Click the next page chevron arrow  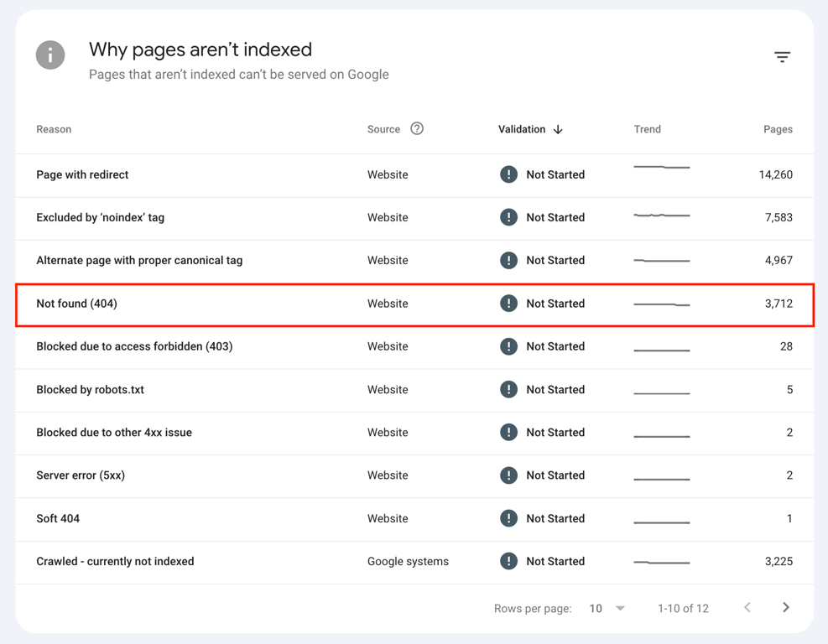[x=786, y=607]
